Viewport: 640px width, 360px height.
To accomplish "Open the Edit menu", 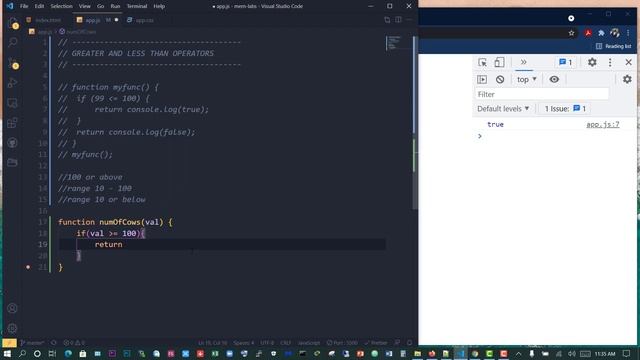I will [39, 6].
